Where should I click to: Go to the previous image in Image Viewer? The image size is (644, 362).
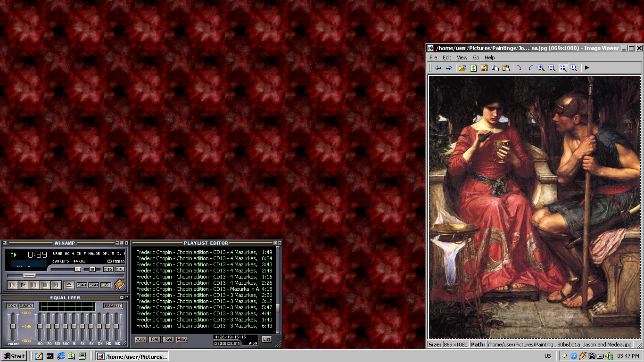438,68
